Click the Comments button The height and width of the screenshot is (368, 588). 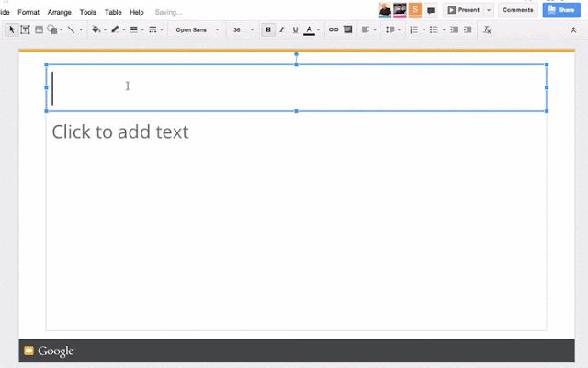pyautogui.click(x=518, y=10)
